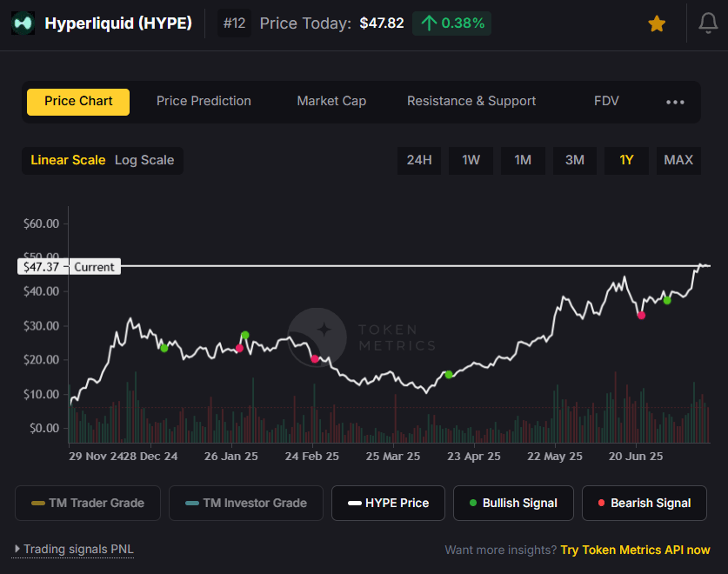Toggle the TM Investor Grade legend
The height and width of the screenshot is (574, 728).
tap(246, 503)
